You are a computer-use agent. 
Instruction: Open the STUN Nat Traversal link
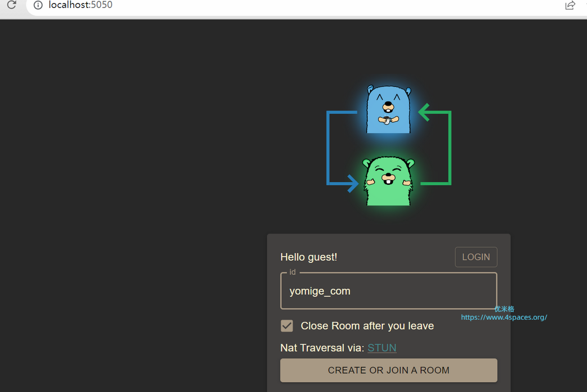tap(382, 348)
